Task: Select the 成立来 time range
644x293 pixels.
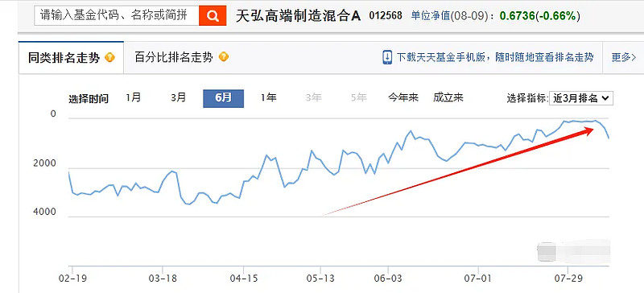Action: point(448,98)
